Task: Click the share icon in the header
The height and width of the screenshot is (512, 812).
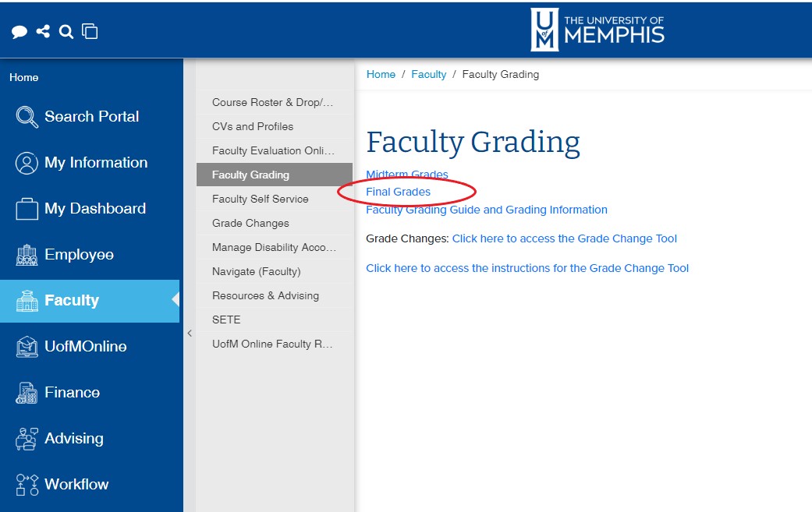Action: [43, 31]
